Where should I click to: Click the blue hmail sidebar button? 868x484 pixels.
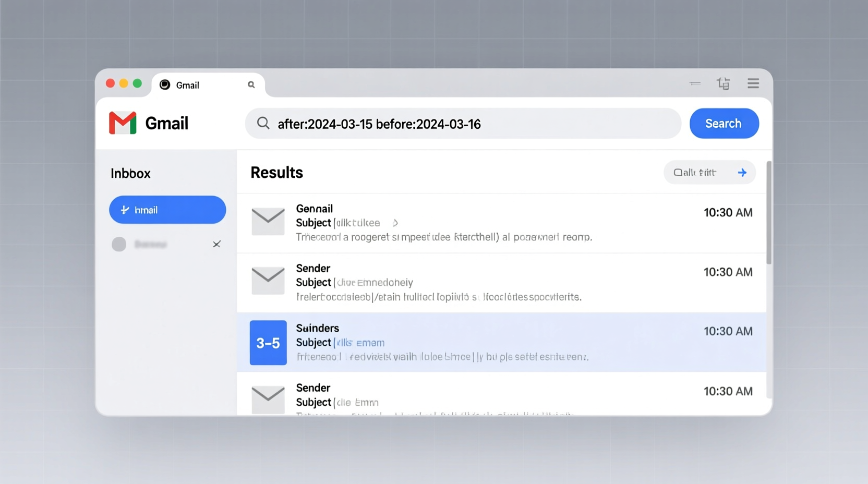[x=167, y=210]
